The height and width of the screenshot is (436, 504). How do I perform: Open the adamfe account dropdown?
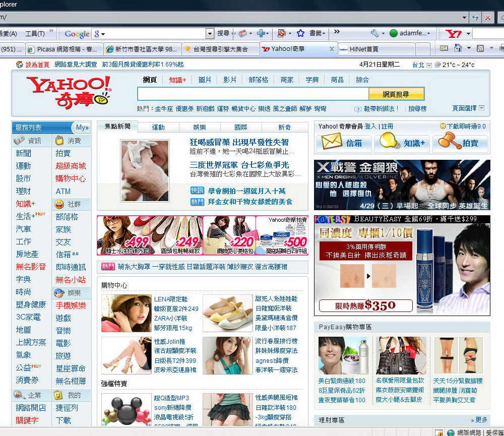(429, 33)
